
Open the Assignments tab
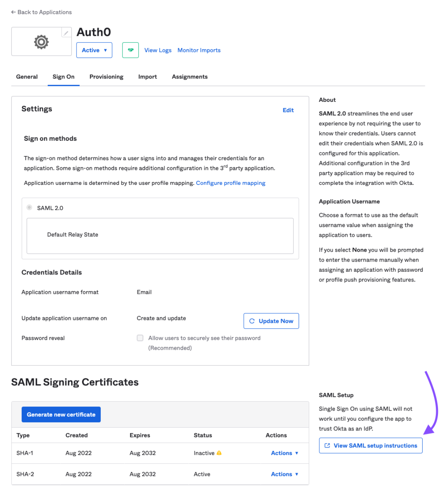coord(190,77)
